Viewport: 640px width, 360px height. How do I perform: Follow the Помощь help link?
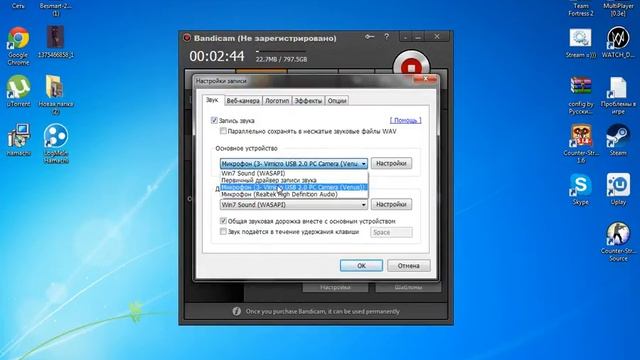405,120
